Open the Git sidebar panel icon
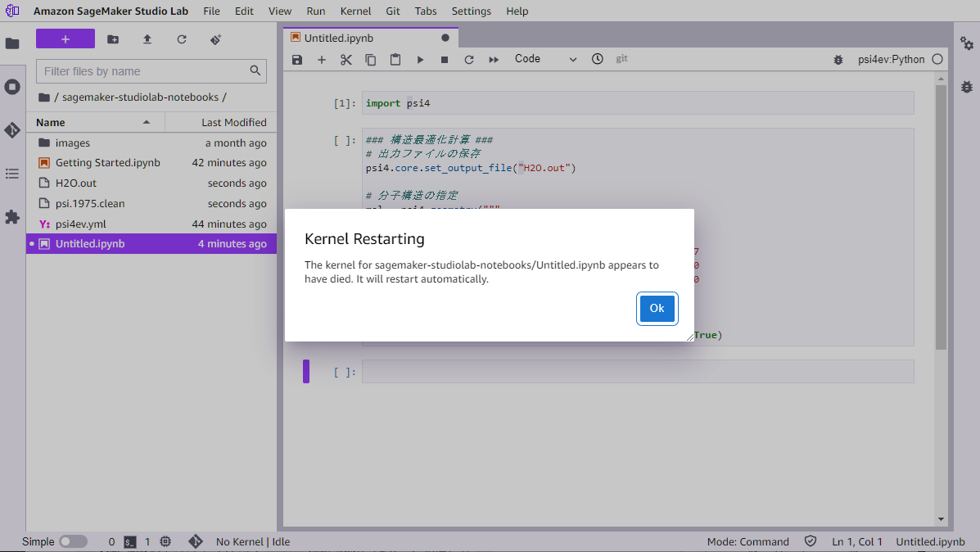Screen dimensions: 980x552 coord(12,130)
